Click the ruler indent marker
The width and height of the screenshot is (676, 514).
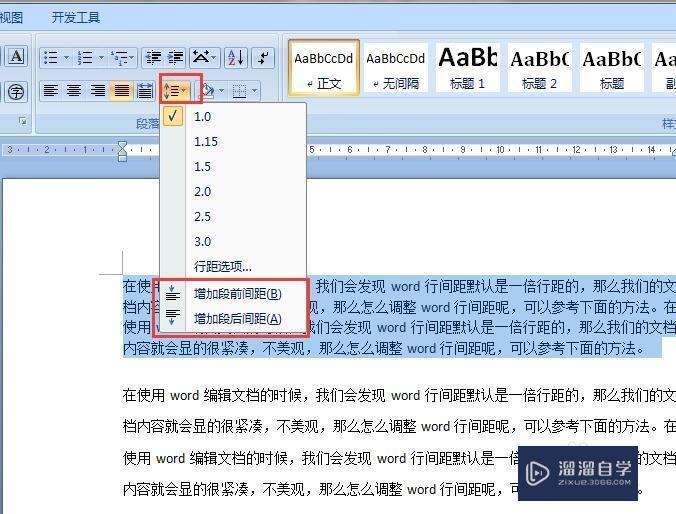click(x=122, y=151)
